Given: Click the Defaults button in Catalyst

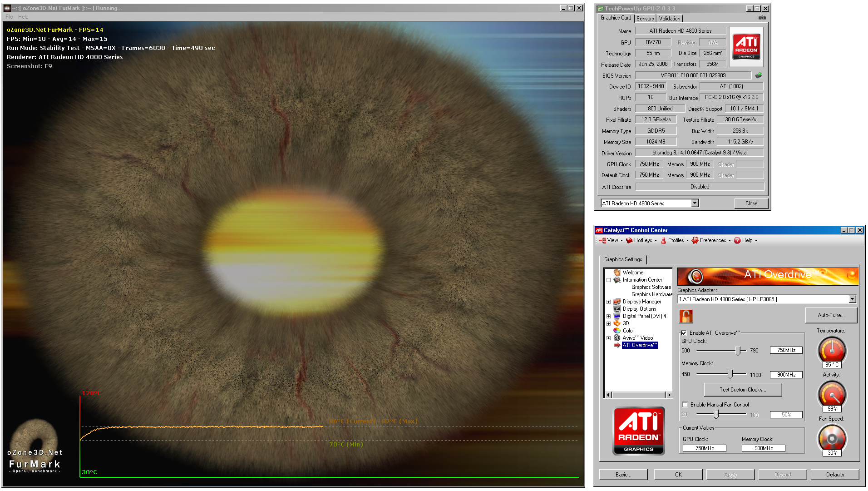Looking at the screenshot, I should pyautogui.click(x=835, y=475).
